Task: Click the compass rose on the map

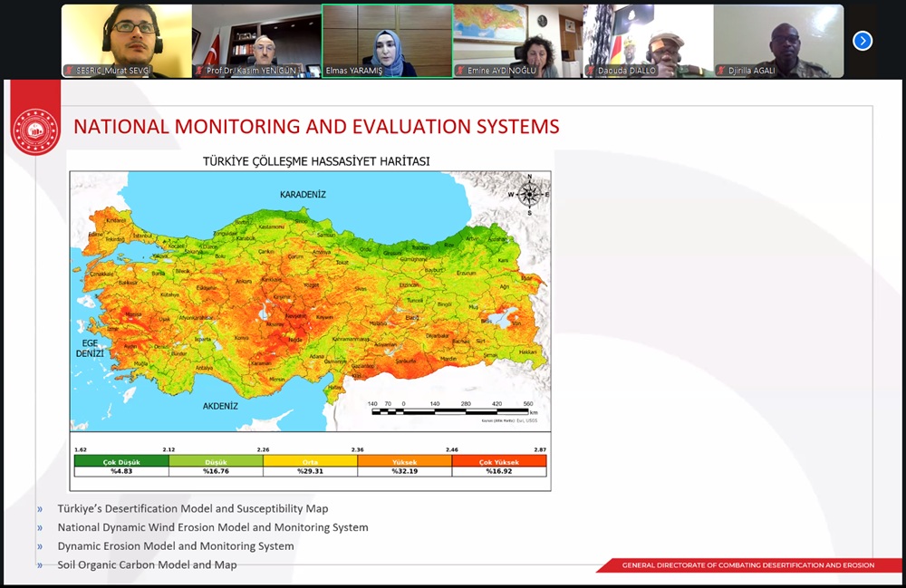Action: coord(529,194)
